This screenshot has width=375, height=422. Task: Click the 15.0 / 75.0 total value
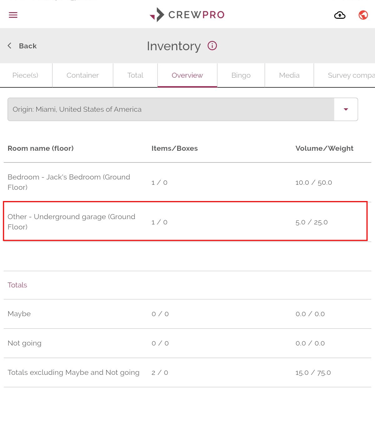click(313, 373)
